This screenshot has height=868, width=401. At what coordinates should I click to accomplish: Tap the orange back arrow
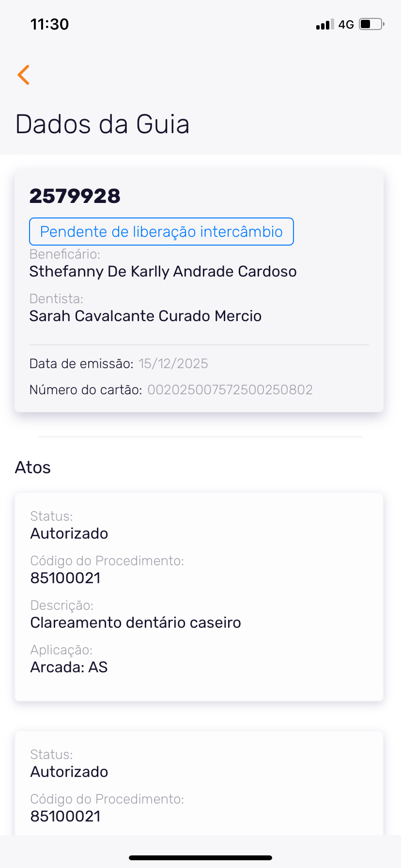(24, 75)
